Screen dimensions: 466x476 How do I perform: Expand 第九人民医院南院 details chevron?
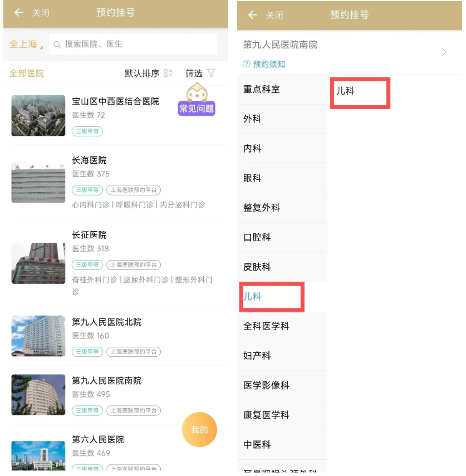point(444,52)
